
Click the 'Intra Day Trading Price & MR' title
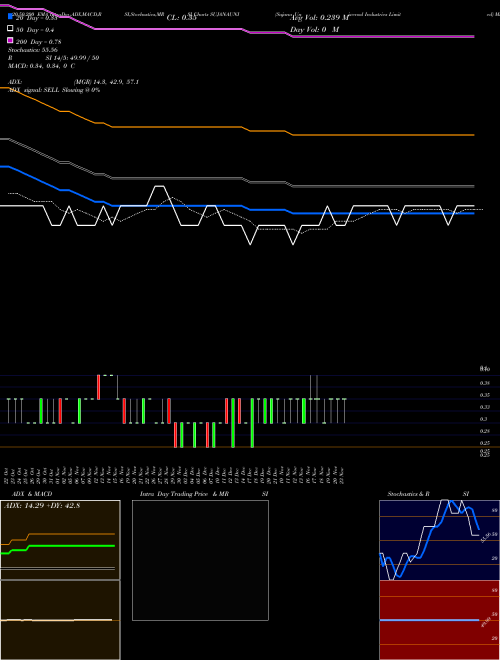tap(184, 494)
